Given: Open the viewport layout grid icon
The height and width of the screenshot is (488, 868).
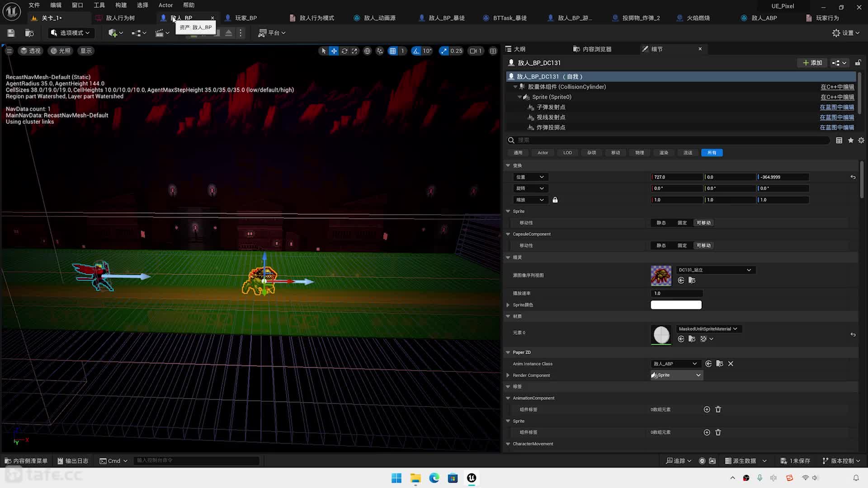Looking at the screenshot, I should tap(493, 51).
